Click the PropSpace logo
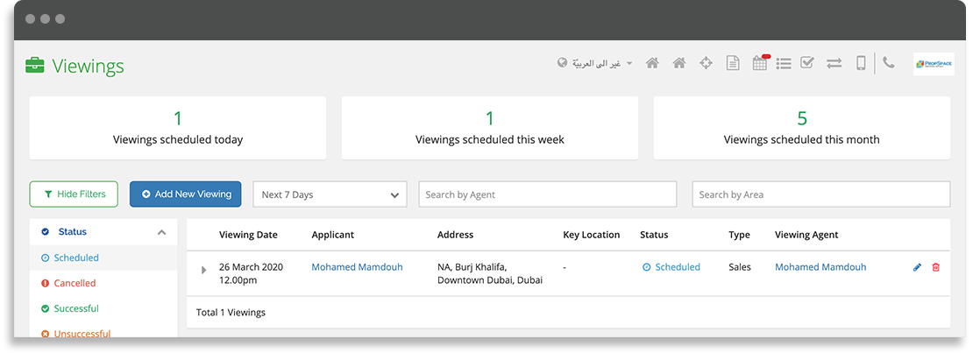This screenshot has height=353, width=980. [x=934, y=64]
